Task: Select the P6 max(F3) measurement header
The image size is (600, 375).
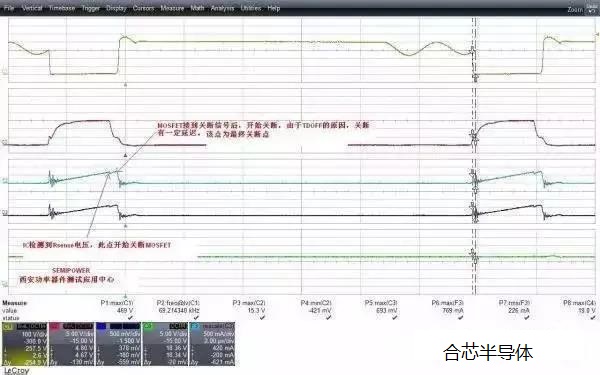Action: pos(447,303)
